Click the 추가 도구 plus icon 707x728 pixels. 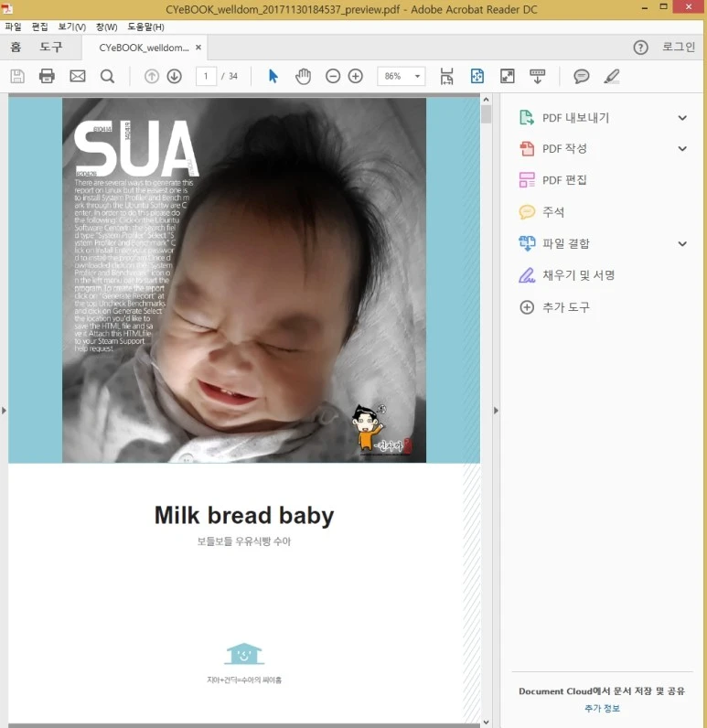[527, 307]
